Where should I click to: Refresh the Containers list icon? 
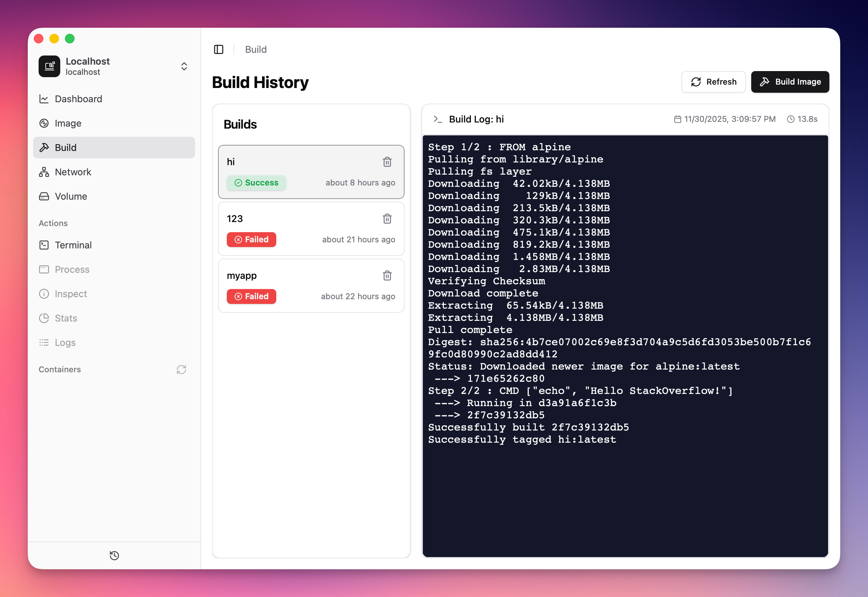click(181, 369)
